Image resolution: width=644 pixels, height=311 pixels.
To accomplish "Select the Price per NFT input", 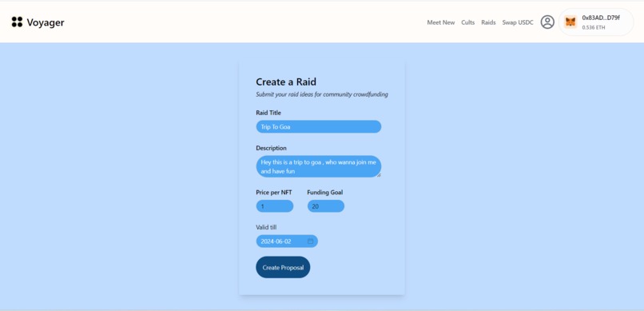I will pyautogui.click(x=275, y=206).
